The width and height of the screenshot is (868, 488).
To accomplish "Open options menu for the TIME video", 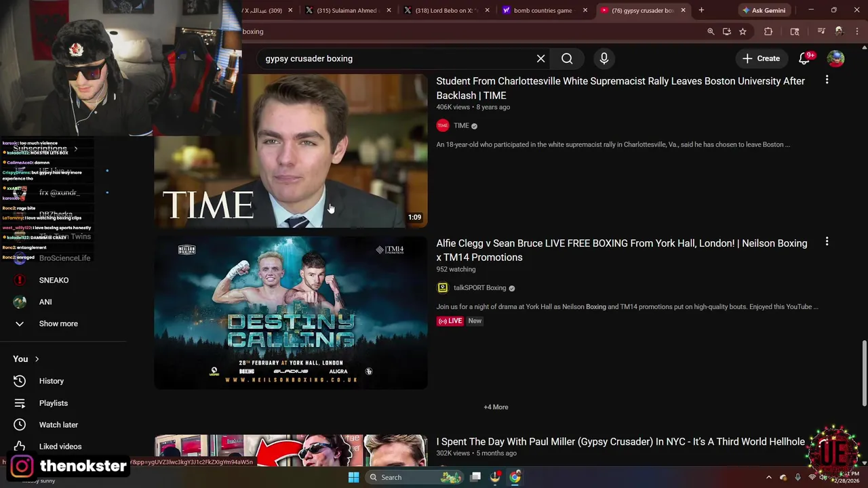I will click(x=827, y=80).
